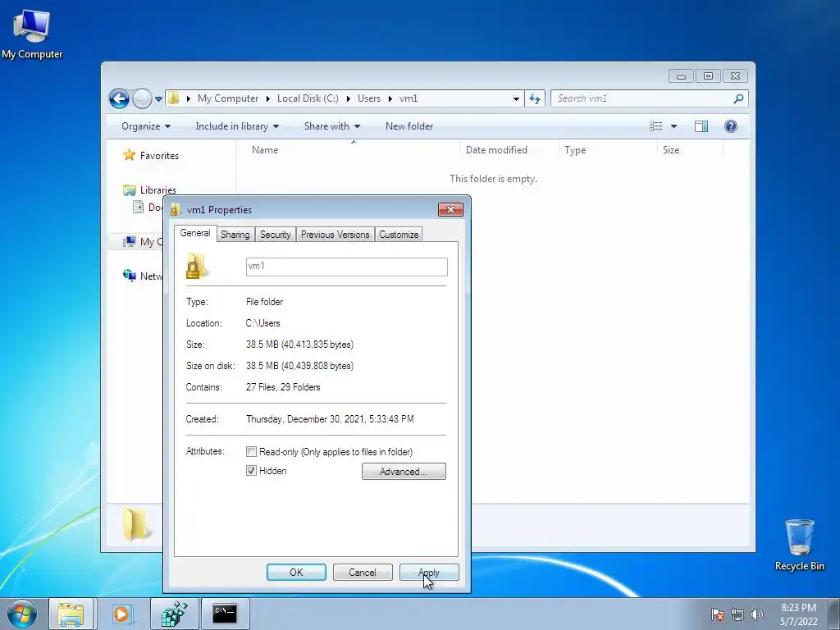Click the Explorer Back arrow button
This screenshot has height=630, width=840.
[x=119, y=98]
